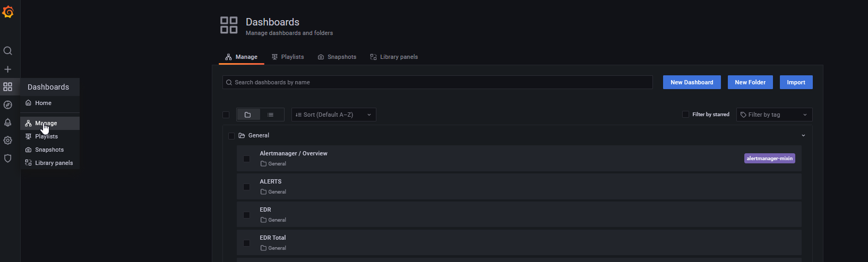This screenshot has width=868, height=262.
Task: Check the Alertmanager / Overview checkbox
Action: 246,159
